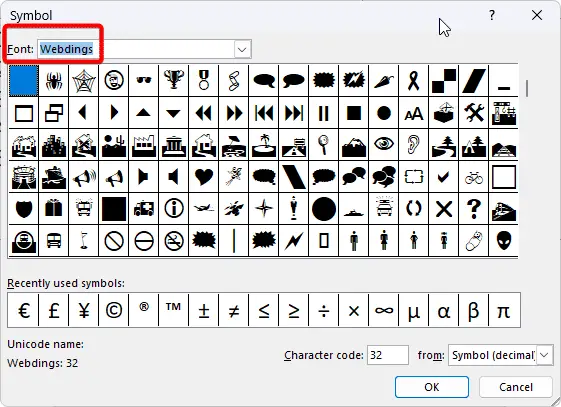Pick the alien head symbol
This screenshot has width=561, height=407.
(x=504, y=241)
